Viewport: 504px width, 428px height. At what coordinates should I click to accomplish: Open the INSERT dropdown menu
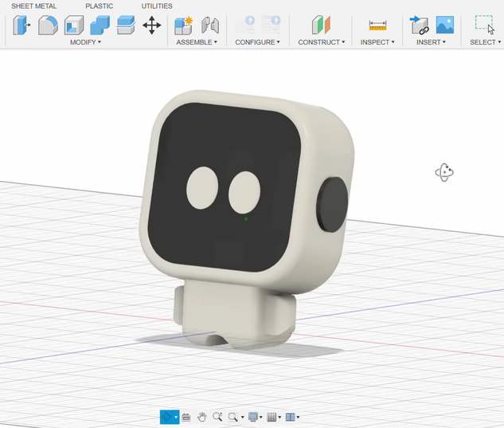click(431, 42)
